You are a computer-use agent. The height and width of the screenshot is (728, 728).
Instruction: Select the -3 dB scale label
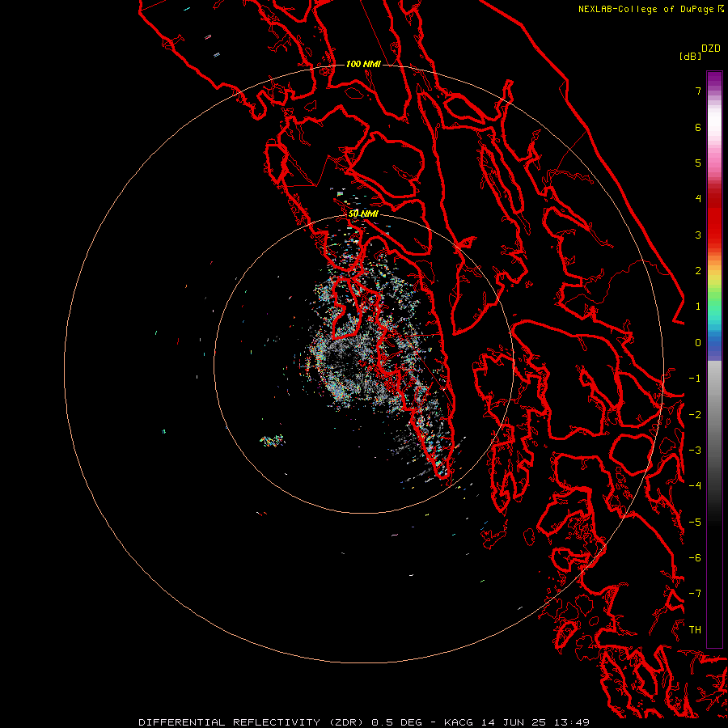click(x=695, y=451)
